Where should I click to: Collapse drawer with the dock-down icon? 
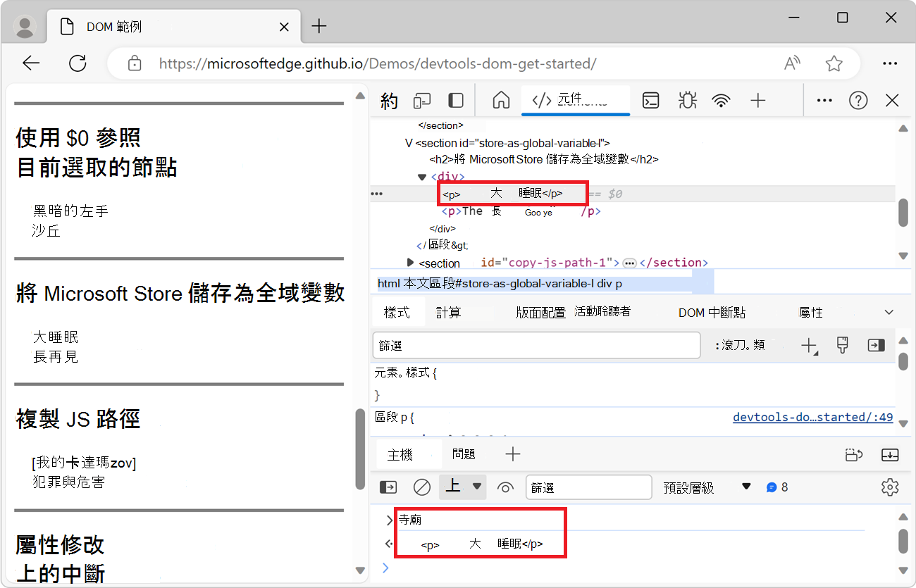[x=890, y=455]
